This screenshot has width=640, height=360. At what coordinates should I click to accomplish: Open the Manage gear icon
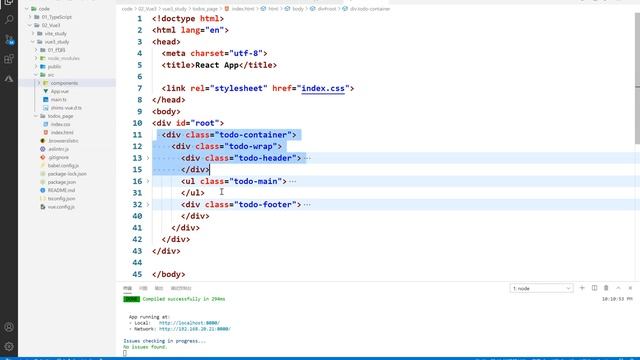pyautogui.click(x=9, y=347)
